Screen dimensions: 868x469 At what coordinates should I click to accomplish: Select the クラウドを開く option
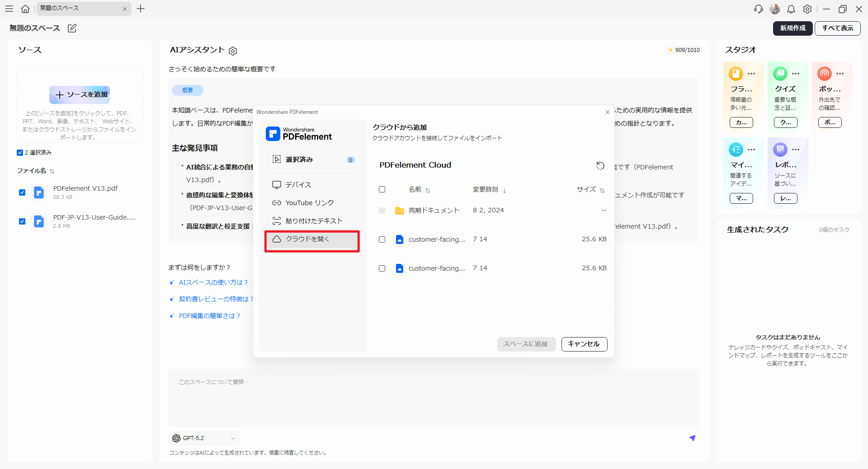(312, 239)
